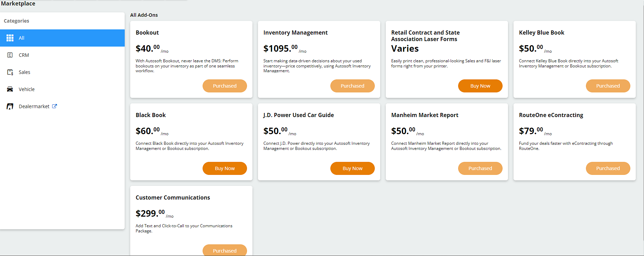Buy the J.D. Power Used Car Guide
This screenshot has height=256, width=644.
point(352,168)
